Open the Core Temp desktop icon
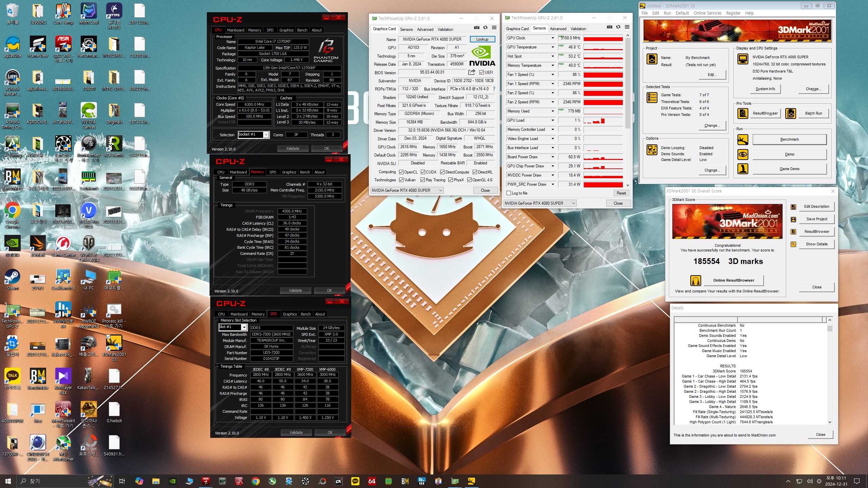Viewport: 868px width, 488px height. click(x=63, y=14)
